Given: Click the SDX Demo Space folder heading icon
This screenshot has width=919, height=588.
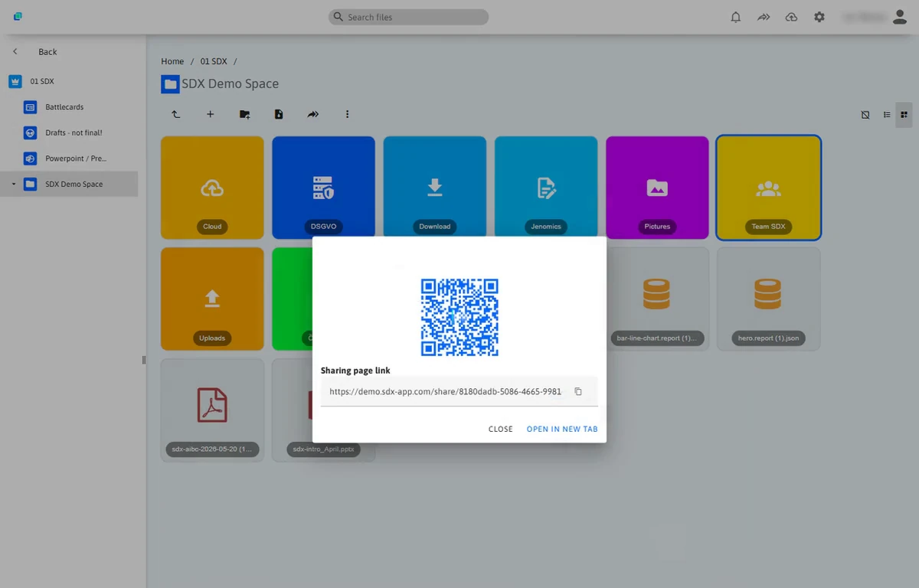Looking at the screenshot, I should [170, 84].
